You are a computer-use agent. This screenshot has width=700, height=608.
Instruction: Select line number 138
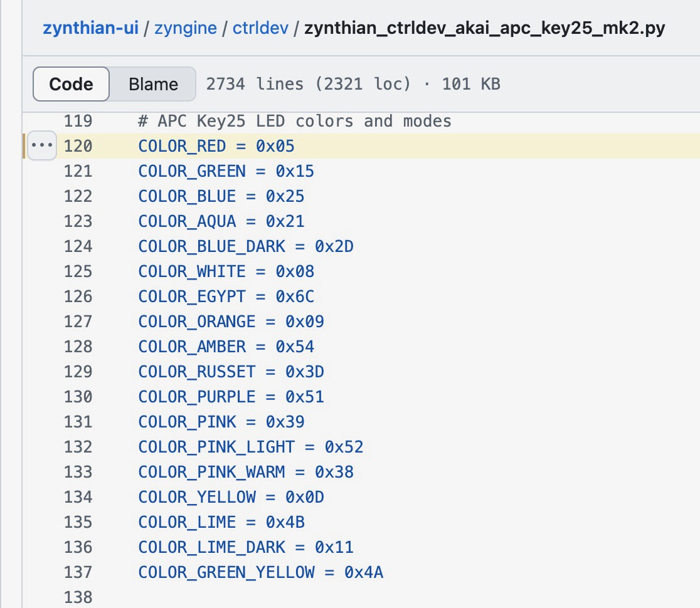click(78, 597)
